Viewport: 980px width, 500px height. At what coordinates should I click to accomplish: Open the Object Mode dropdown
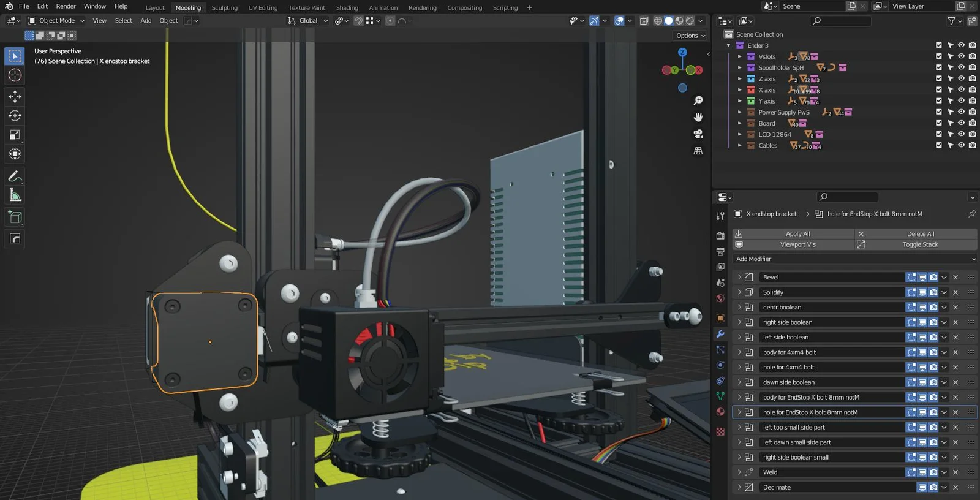(x=56, y=21)
